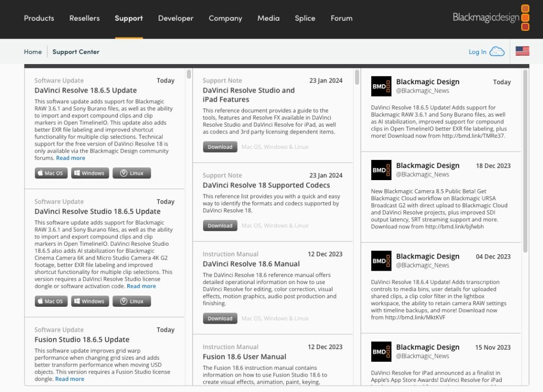Click the middle column scrollbar thumb
The width and height of the screenshot is (543, 392).
(x=357, y=77)
